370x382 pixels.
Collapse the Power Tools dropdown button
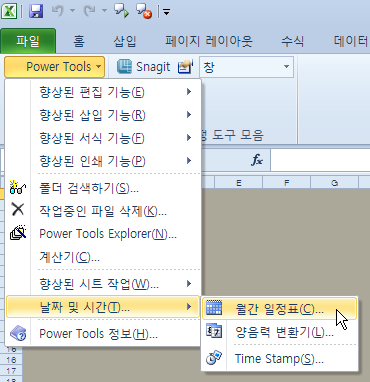[x=55, y=67]
